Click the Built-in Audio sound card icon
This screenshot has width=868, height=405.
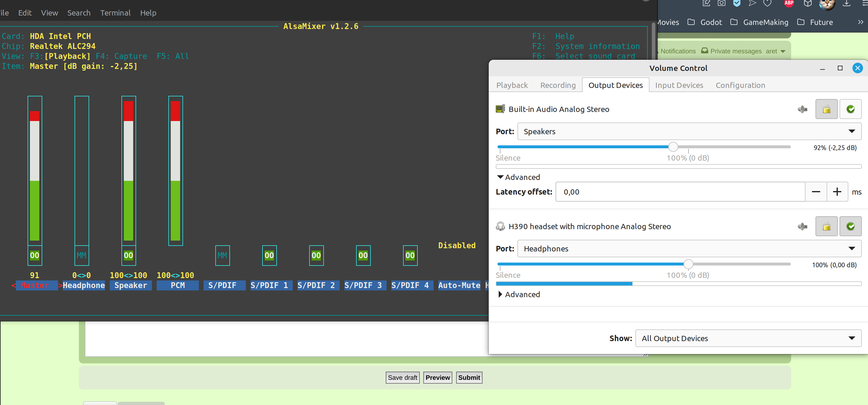pos(500,109)
